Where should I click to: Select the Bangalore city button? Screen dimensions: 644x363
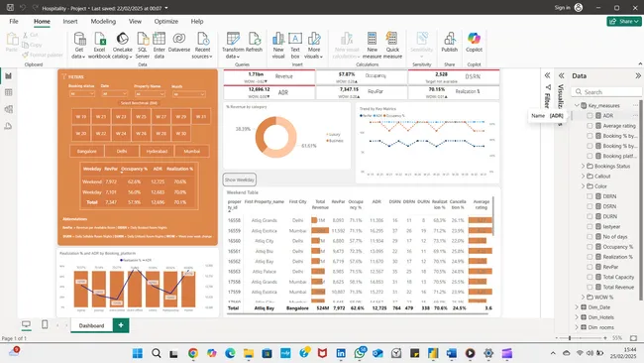tap(86, 152)
